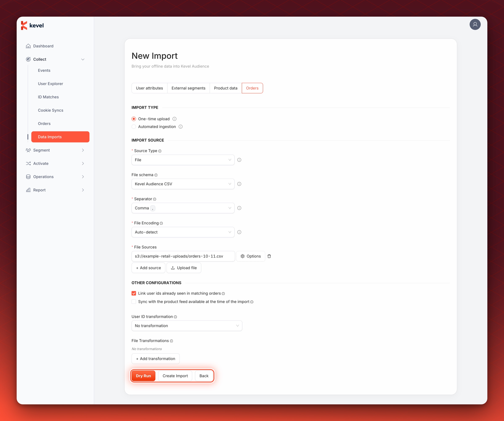
Task: Select the Automated ingestion radio button
Action: coord(134,127)
